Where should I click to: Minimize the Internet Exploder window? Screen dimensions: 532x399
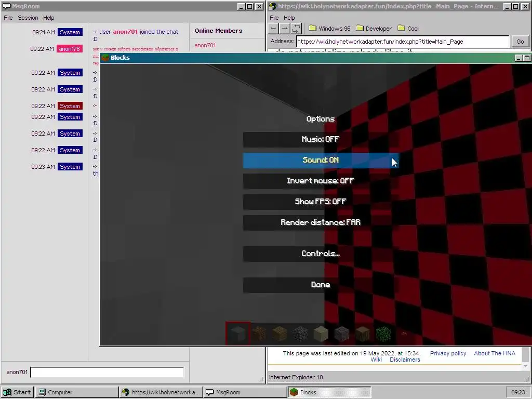(507, 6)
